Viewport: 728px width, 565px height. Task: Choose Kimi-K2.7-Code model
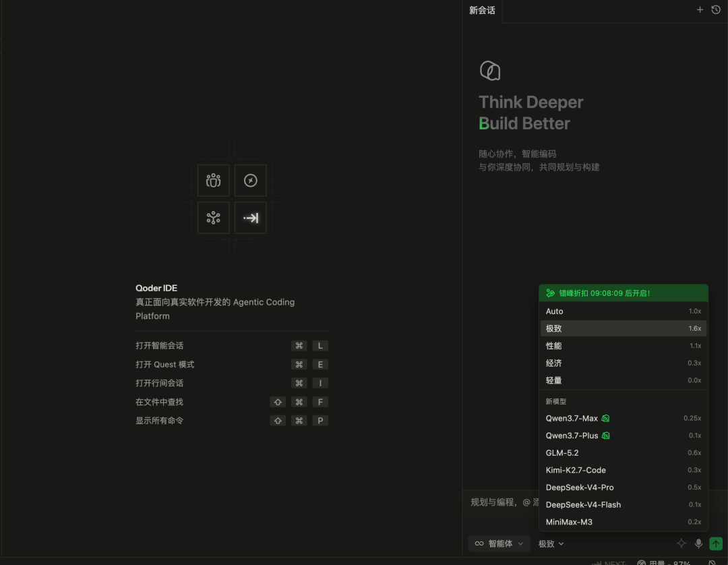point(623,470)
